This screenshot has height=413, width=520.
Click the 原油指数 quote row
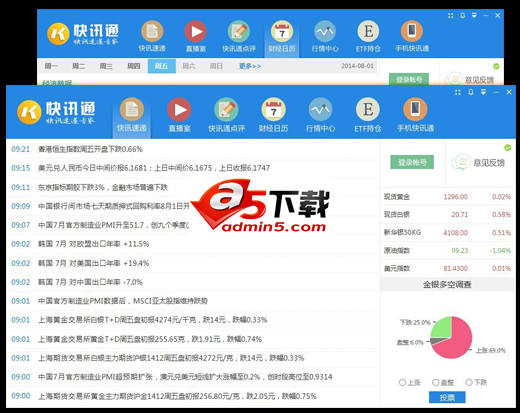point(447,250)
